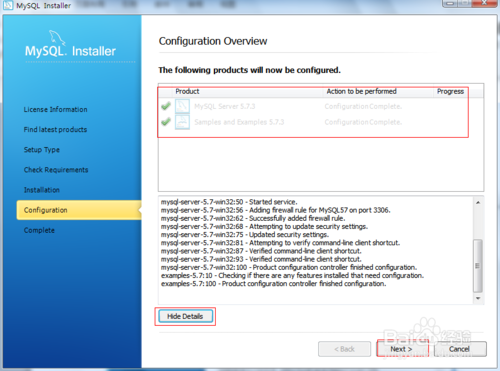The width and height of the screenshot is (500, 371).
Task: Click the Configuration Overview heading
Action: click(x=213, y=41)
